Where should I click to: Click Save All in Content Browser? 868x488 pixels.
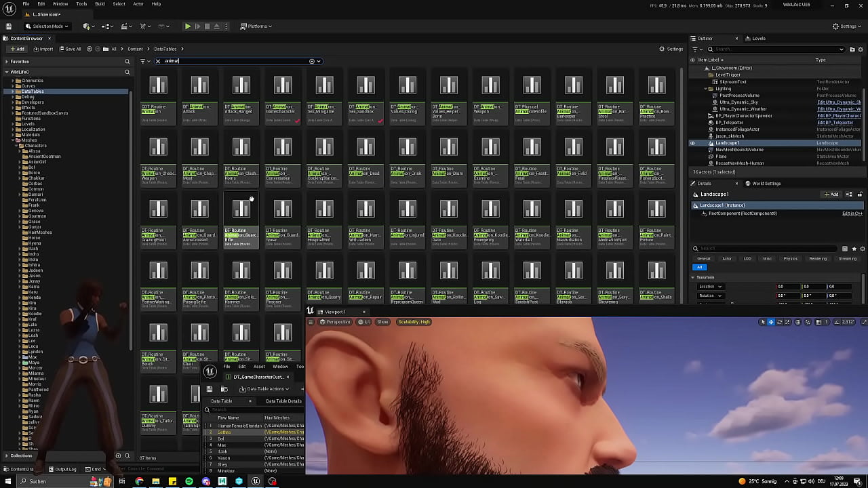[x=70, y=49]
